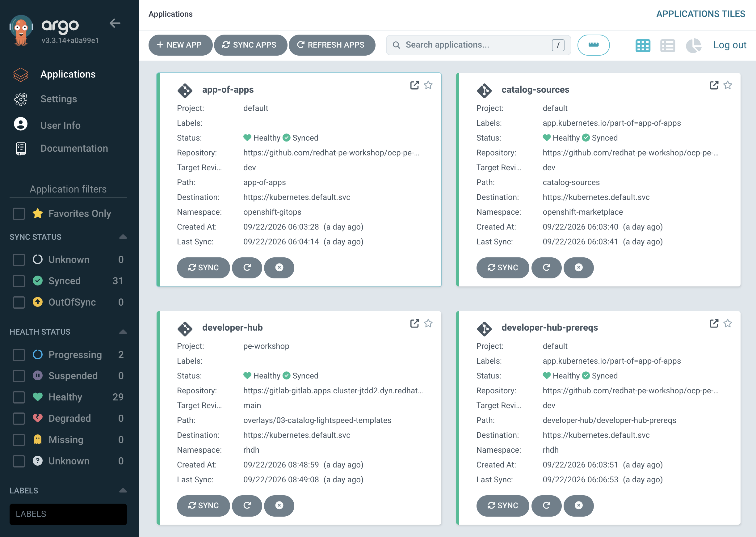This screenshot has width=756, height=537.
Task: Open the Applications sidebar item
Action: click(68, 74)
